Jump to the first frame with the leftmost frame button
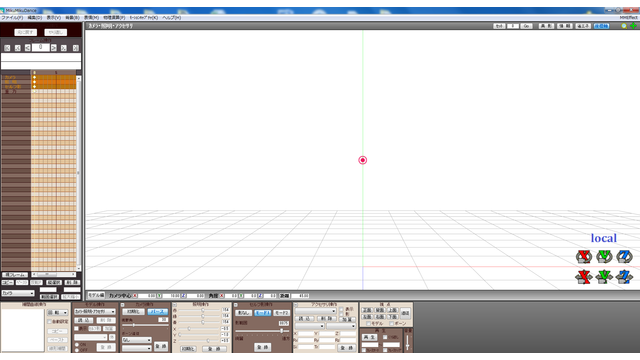This screenshot has width=640, height=360. 7,48
